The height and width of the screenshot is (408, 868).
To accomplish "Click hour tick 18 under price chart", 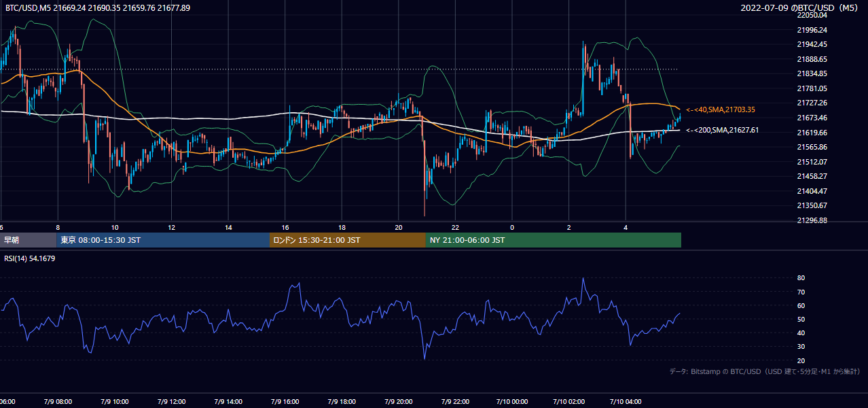I will click(x=342, y=227).
